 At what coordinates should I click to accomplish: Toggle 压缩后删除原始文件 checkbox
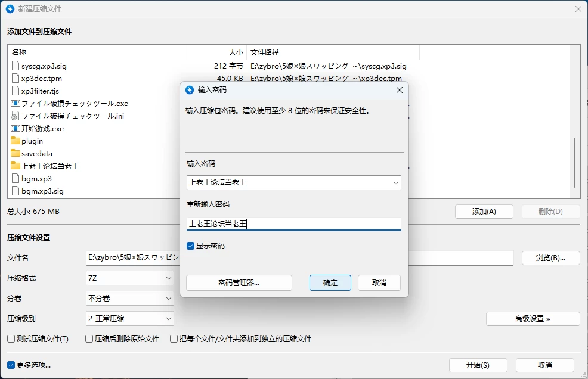point(89,339)
